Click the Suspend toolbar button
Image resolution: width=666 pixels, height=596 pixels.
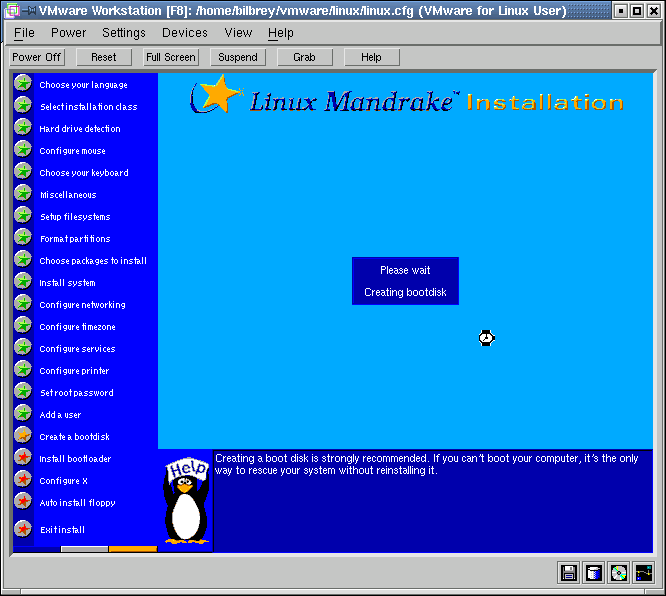pos(238,57)
